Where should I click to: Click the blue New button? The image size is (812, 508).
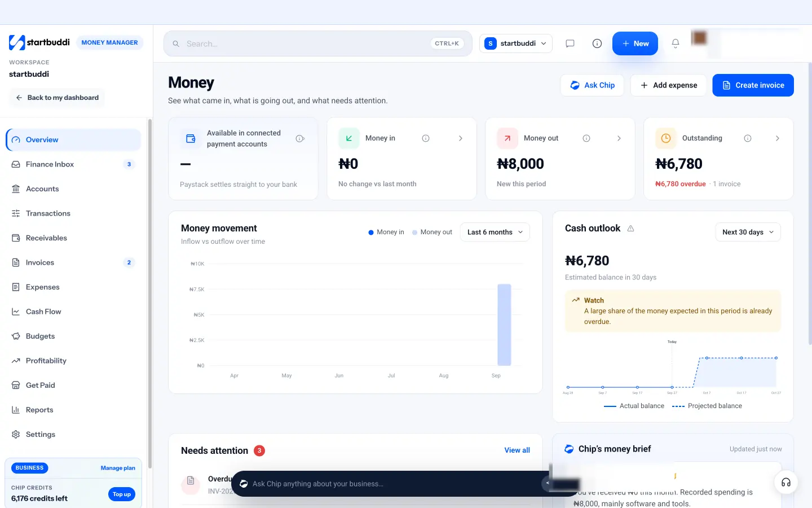click(x=635, y=43)
